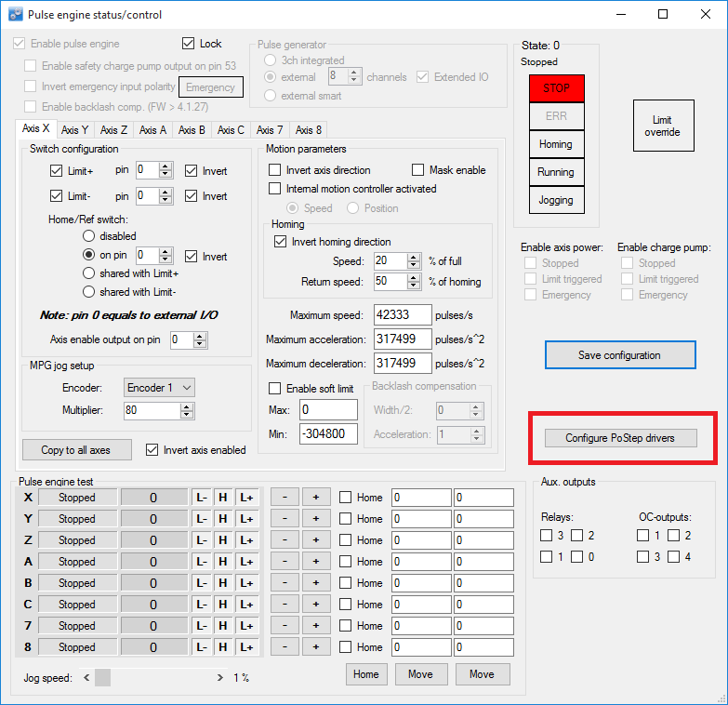The height and width of the screenshot is (705, 728).
Task: Uncheck the Limit+ switch checkbox
Action: tap(56, 171)
